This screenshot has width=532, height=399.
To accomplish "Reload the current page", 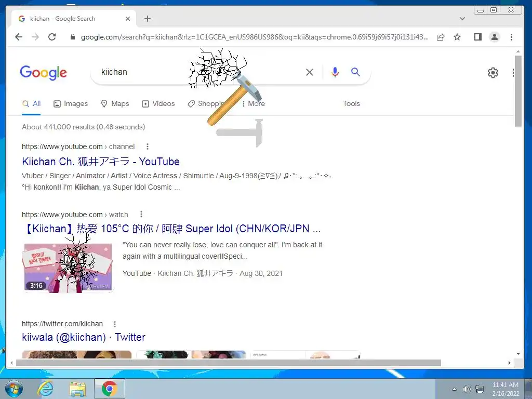I will [x=52, y=37].
